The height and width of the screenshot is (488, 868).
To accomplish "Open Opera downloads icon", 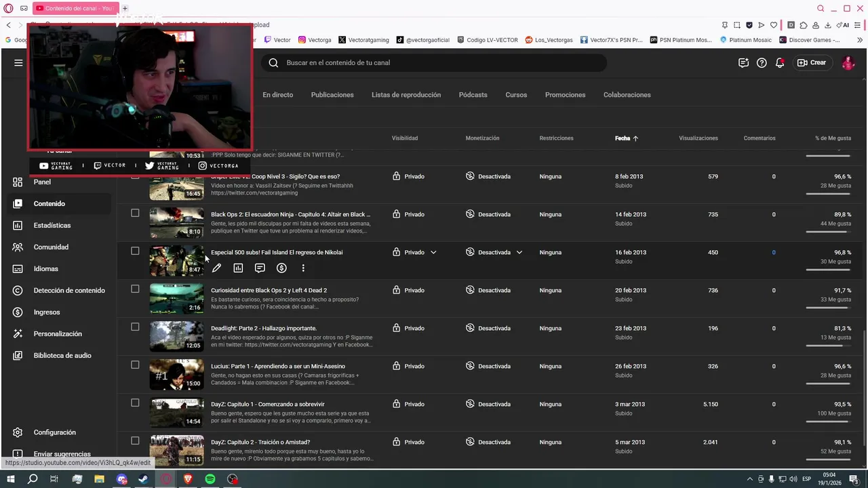I will (828, 25).
